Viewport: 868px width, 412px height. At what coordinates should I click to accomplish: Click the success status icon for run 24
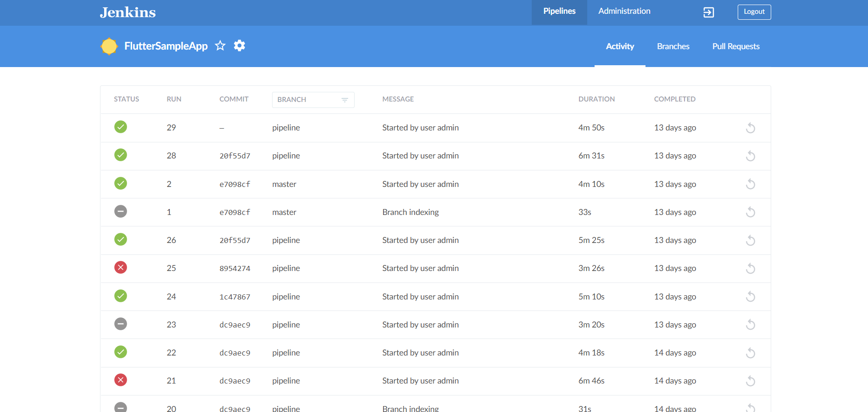[121, 296]
